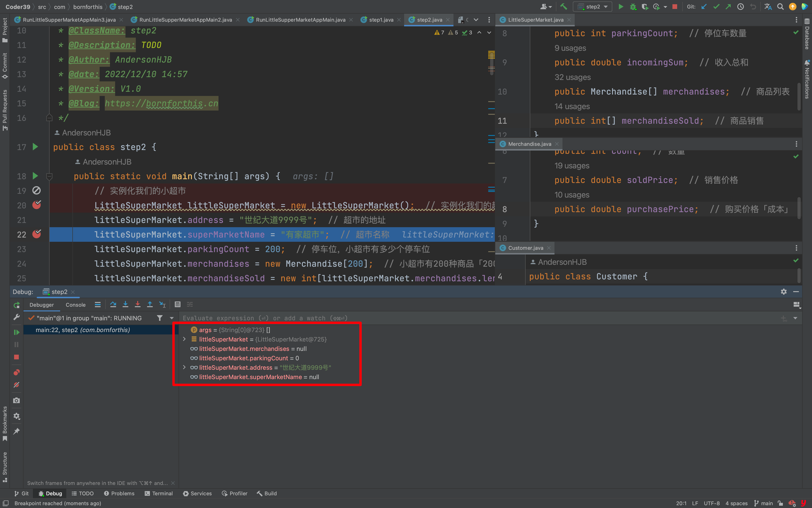
Task: Click Step Over in debugger toolbar
Action: [113, 304]
